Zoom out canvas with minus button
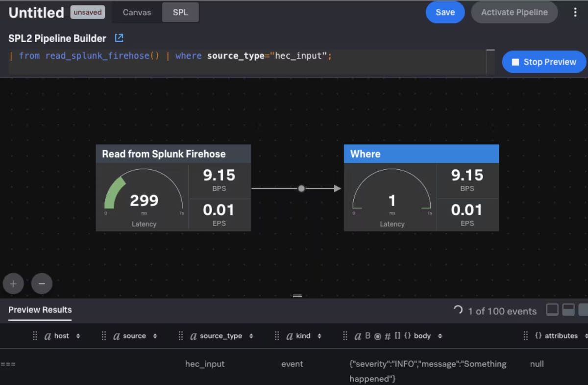Image resolution: width=588 pixels, height=385 pixels. tap(42, 283)
